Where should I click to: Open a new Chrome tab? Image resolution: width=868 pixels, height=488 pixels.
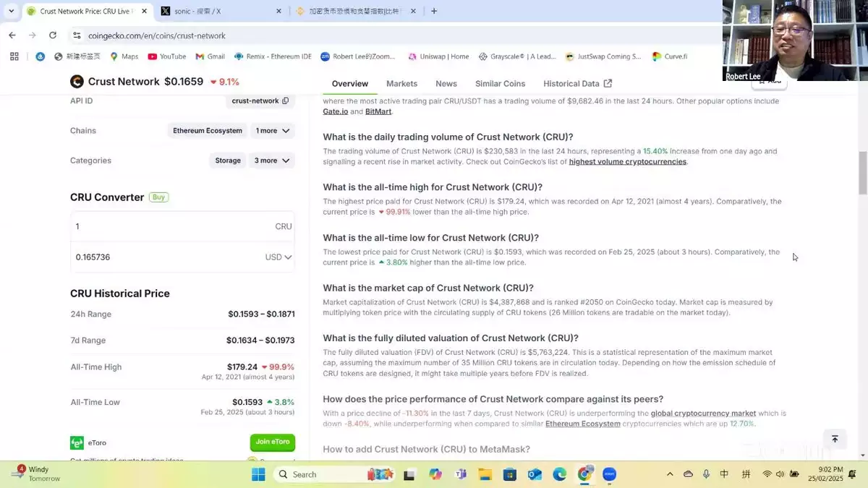click(x=434, y=11)
